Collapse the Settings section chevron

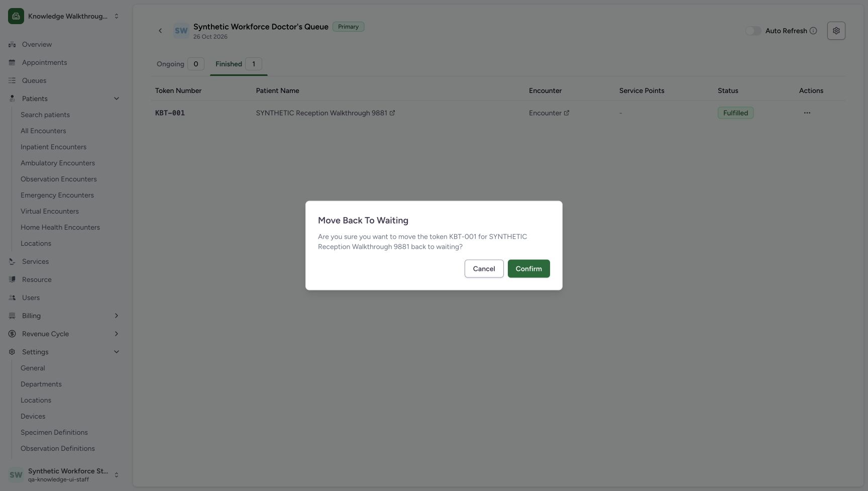point(117,352)
